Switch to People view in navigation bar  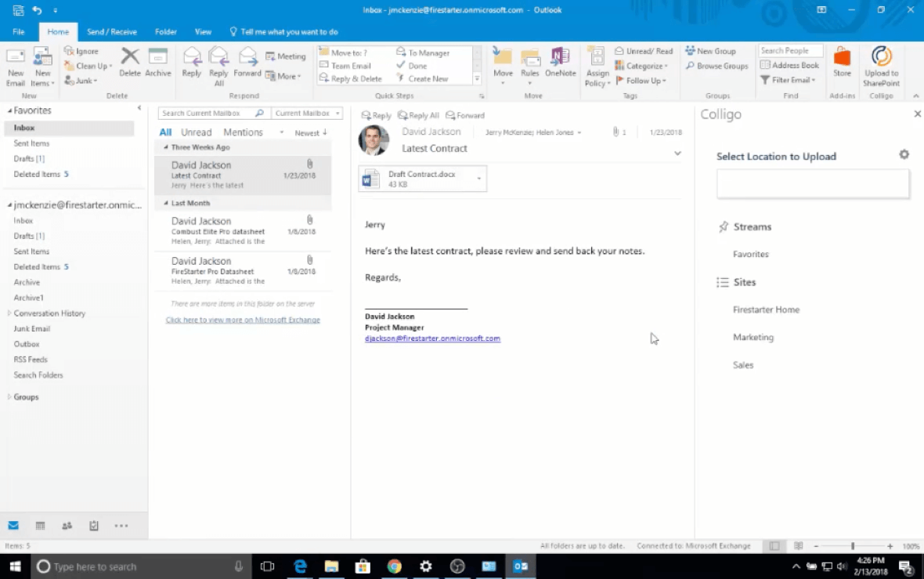[x=67, y=526]
